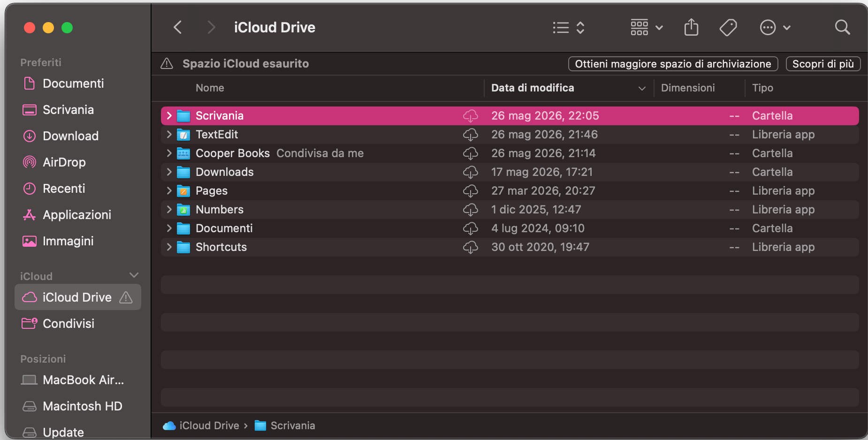Click the Tag toolbar icon
The width and height of the screenshot is (868, 440).
point(728,28)
